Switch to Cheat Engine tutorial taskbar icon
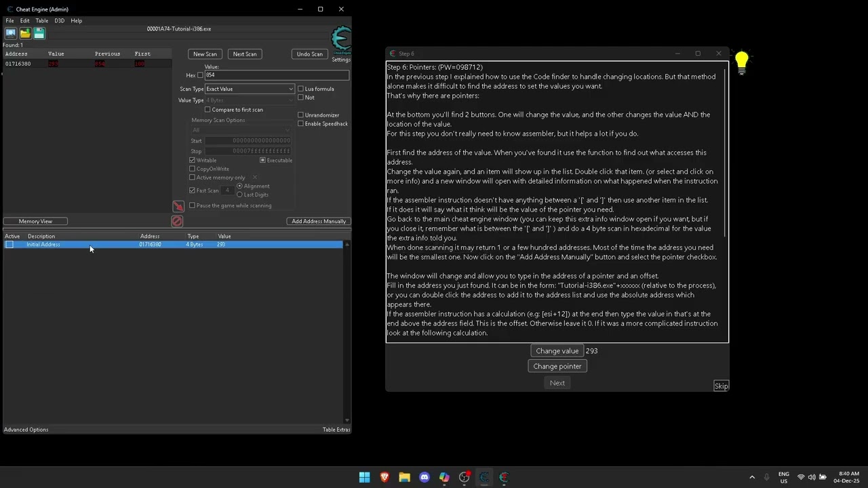The image size is (868, 488). (x=504, y=477)
